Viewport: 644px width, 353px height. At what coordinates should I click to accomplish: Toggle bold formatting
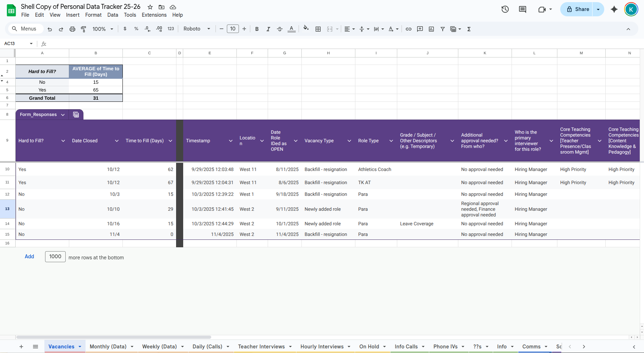[x=257, y=29]
